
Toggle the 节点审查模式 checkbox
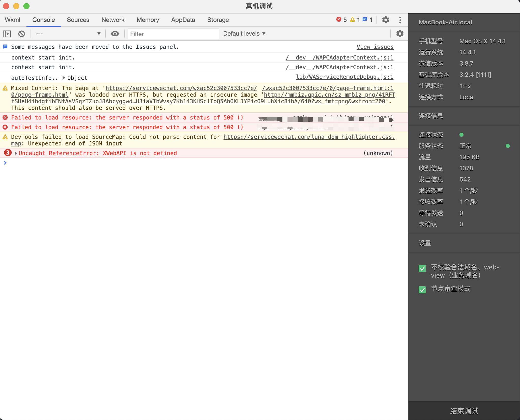[422, 290]
